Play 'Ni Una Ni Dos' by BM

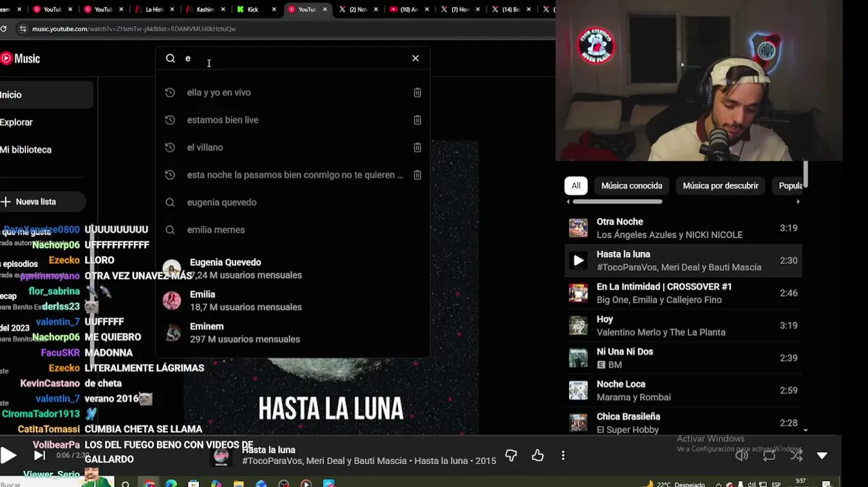pyautogui.click(x=683, y=358)
